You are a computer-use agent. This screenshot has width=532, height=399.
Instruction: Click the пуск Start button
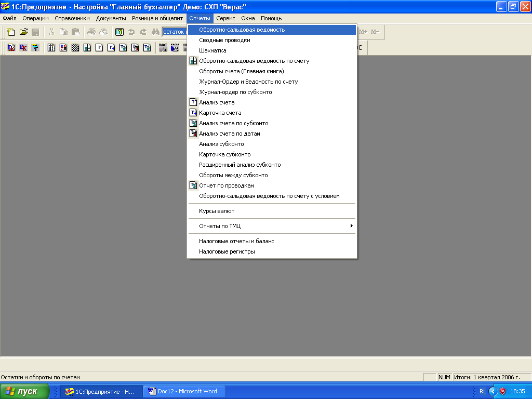tap(25, 391)
